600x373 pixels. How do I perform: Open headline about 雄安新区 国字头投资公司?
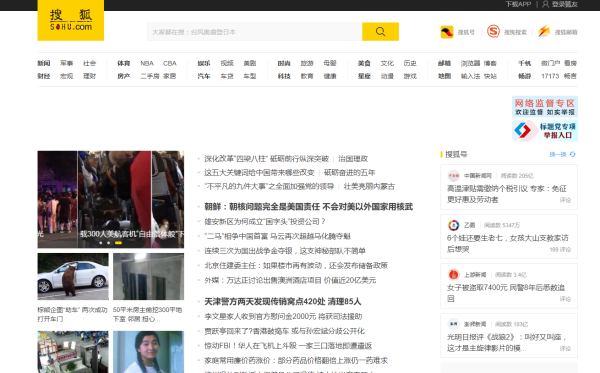(265, 222)
